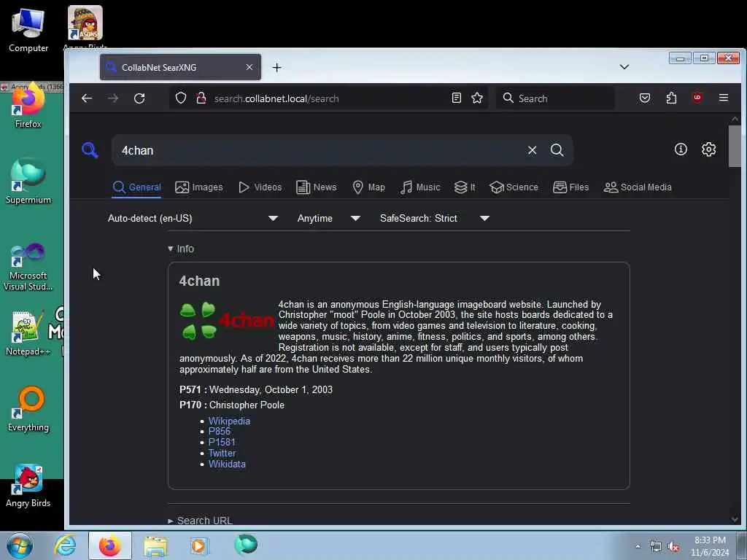Open Firefox hamburger application menu
The width and height of the screenshot is (747, 560).
pos(724,98)
